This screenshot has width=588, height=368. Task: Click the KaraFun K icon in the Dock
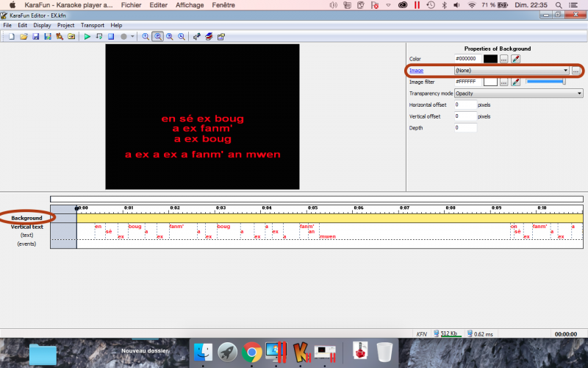click(x=301, y=353)
